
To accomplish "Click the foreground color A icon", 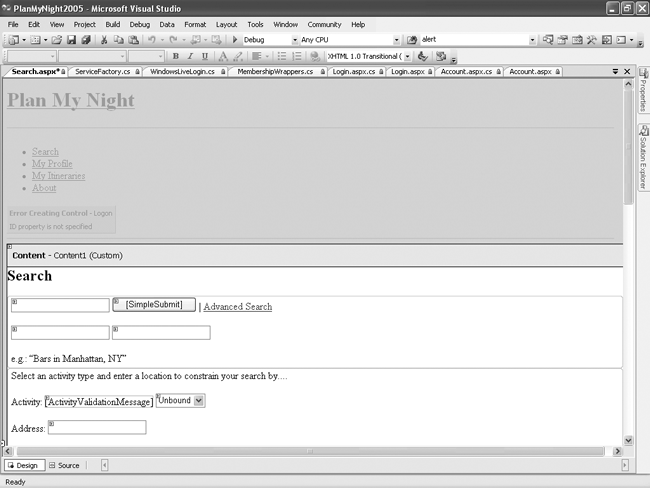I will (x=223, y=56).
